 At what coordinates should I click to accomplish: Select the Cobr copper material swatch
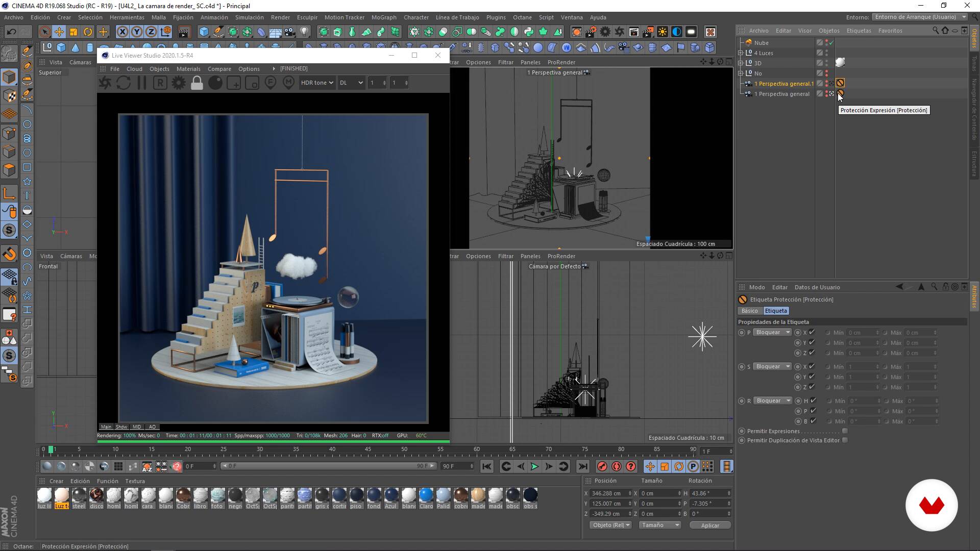[x=183, y=498]
